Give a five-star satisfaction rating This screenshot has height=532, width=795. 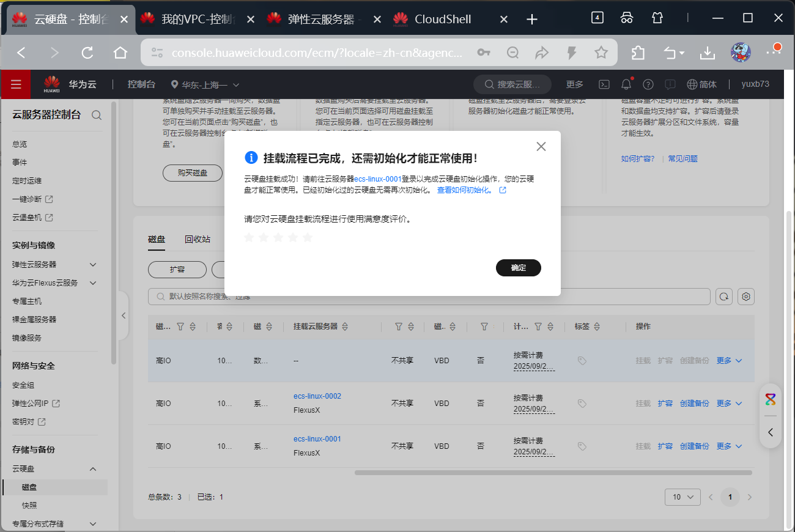click(x=308, y=237)
